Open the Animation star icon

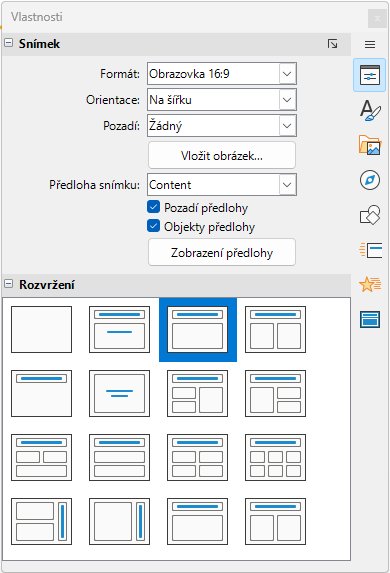[x=370, y=284]
